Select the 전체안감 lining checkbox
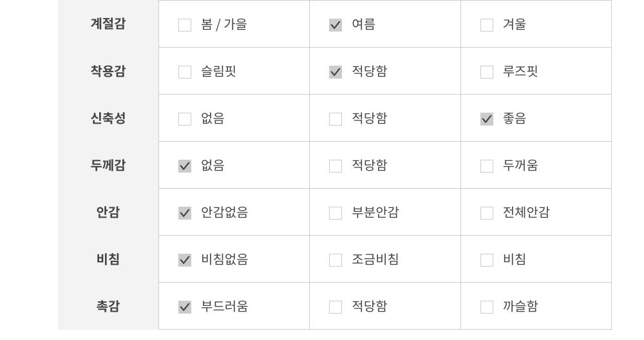 487,213
